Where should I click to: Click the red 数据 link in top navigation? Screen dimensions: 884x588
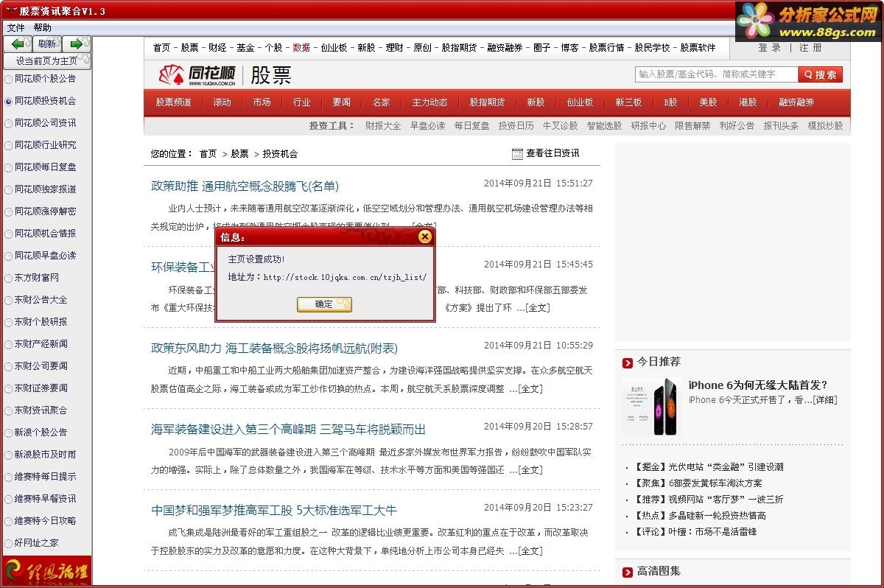coord(301,47)
